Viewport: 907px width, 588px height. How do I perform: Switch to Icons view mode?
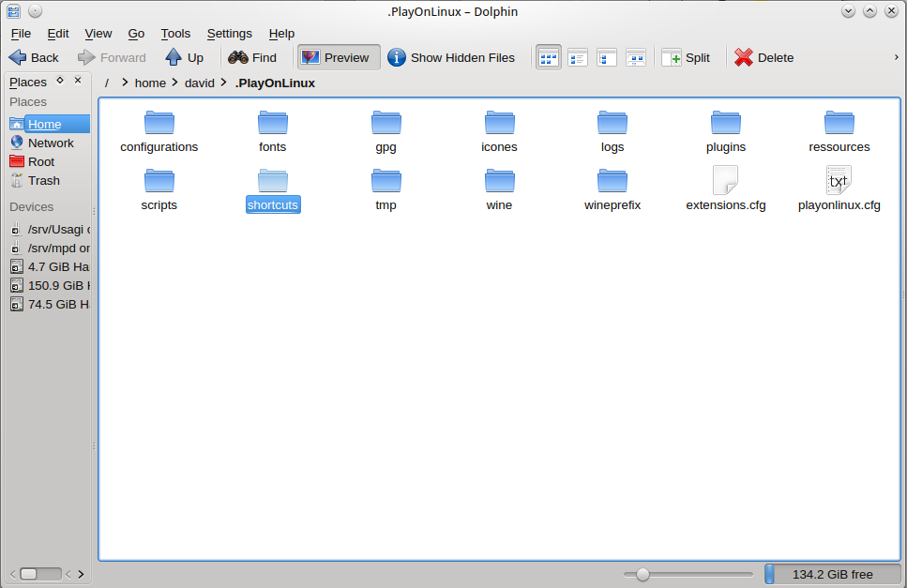[548, 58]
